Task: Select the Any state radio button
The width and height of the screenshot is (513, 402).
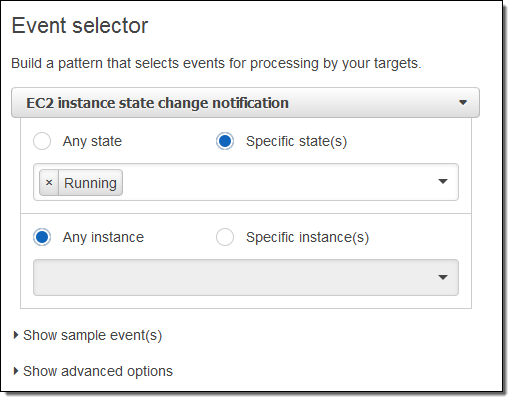Action: click(42, 141)
